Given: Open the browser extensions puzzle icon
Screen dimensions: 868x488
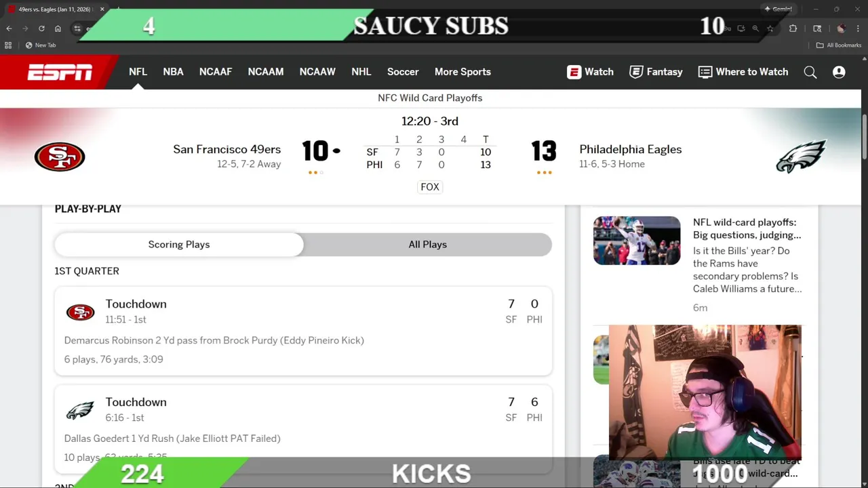Looking at the screenshot, I should 793,28.
